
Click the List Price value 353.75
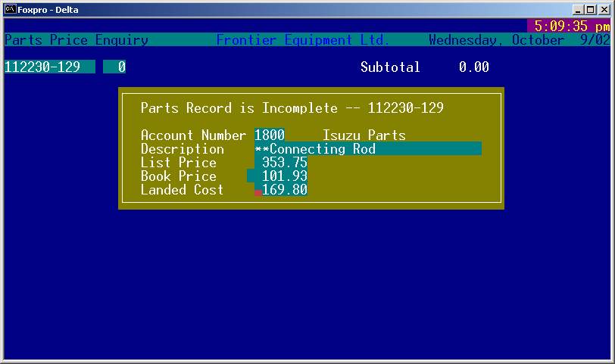[x=282, y=163]
